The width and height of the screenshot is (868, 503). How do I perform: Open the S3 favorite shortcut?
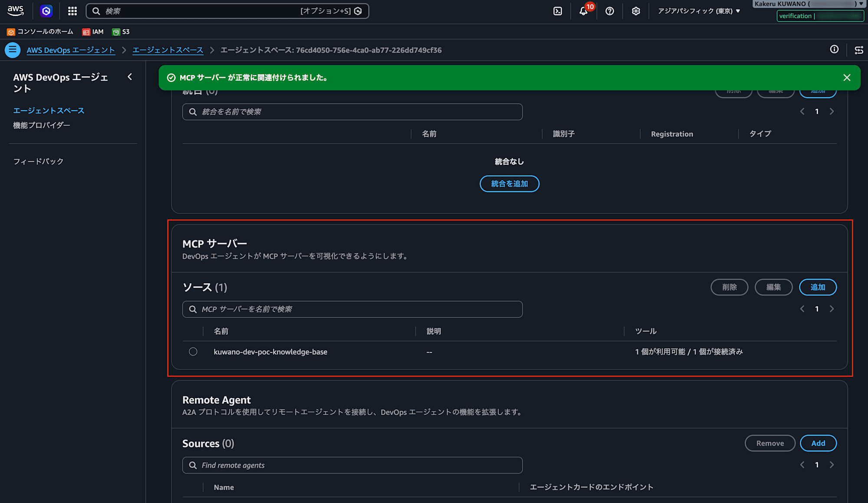(x=121, y=32)
